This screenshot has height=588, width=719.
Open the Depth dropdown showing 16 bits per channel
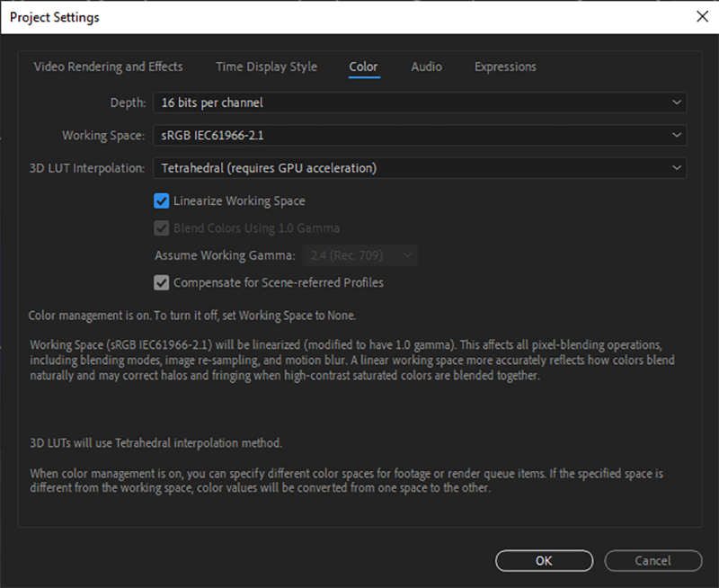point(419,102)
